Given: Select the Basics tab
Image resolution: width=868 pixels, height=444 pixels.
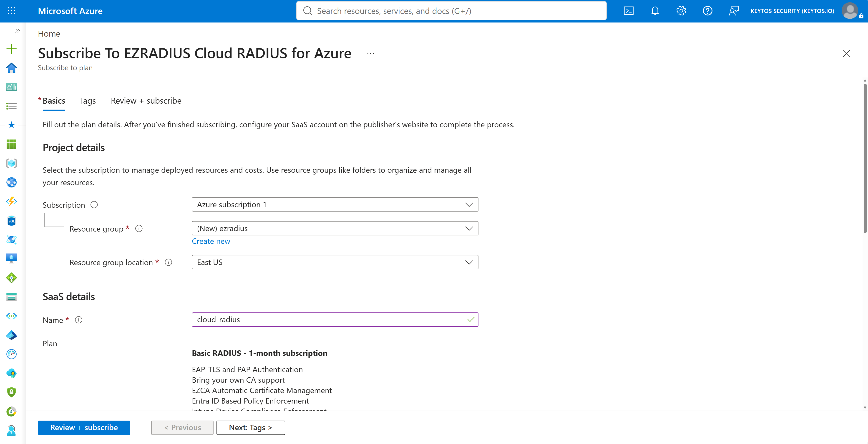Looking at the screenshot, I should [54, 101].
